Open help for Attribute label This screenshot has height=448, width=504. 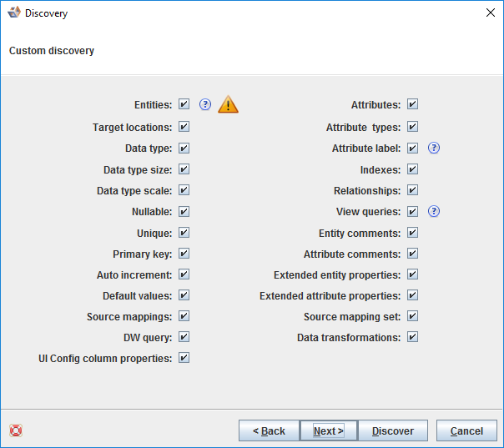pos(434,148)
